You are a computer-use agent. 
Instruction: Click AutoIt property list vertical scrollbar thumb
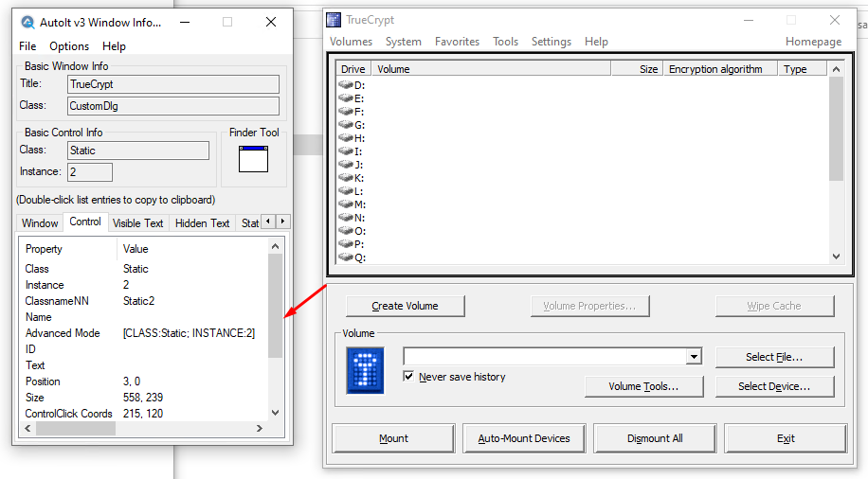coord(275,306)
